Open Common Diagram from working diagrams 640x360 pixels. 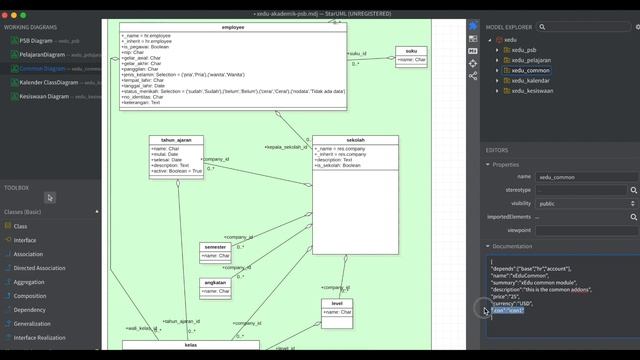pyautogui.click(x=42, y=69)
